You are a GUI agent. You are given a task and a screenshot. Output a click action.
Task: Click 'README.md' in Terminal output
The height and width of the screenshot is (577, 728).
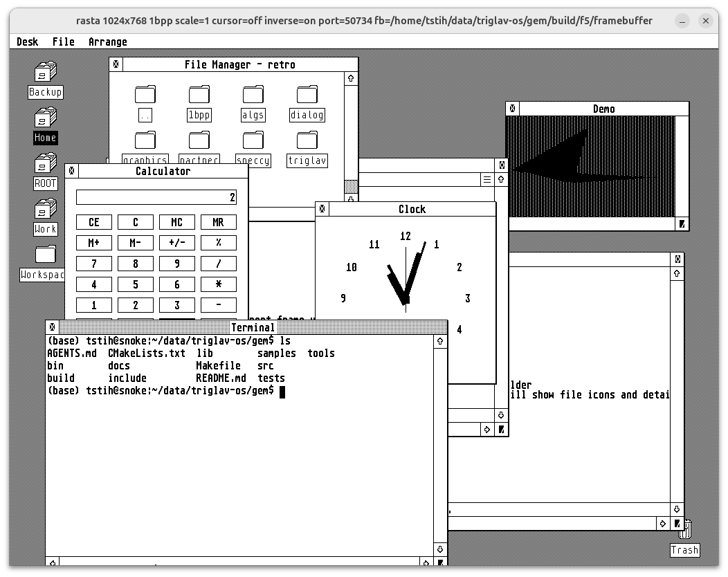tap(221, 378)
